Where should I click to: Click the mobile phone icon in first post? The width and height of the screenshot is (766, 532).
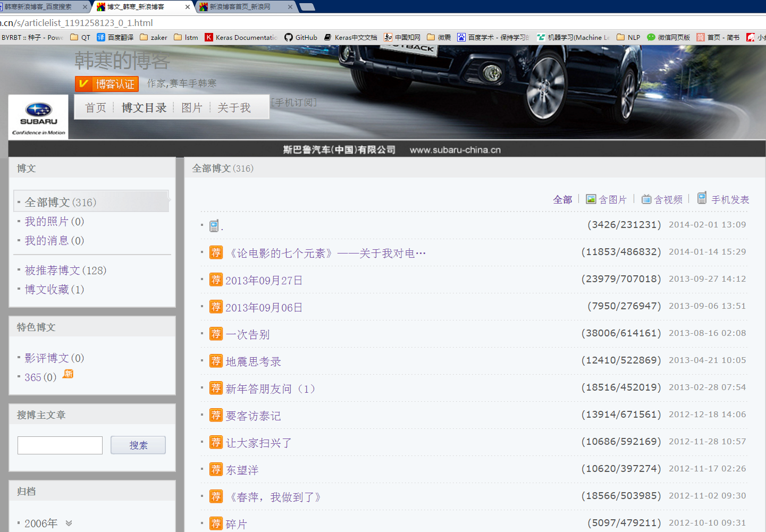pyautogui.click(x=214, y=226)
